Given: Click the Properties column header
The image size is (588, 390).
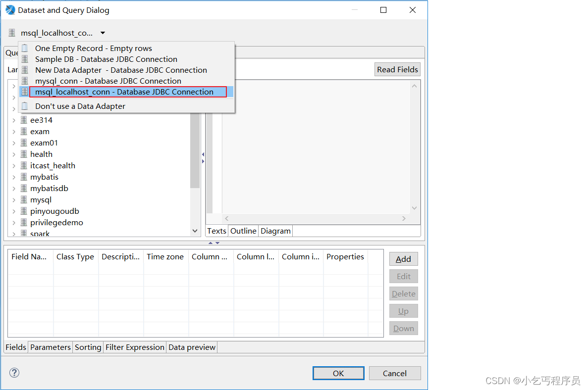Looking at the screenshot, I should pyautogui.click(x=345, y=257).
